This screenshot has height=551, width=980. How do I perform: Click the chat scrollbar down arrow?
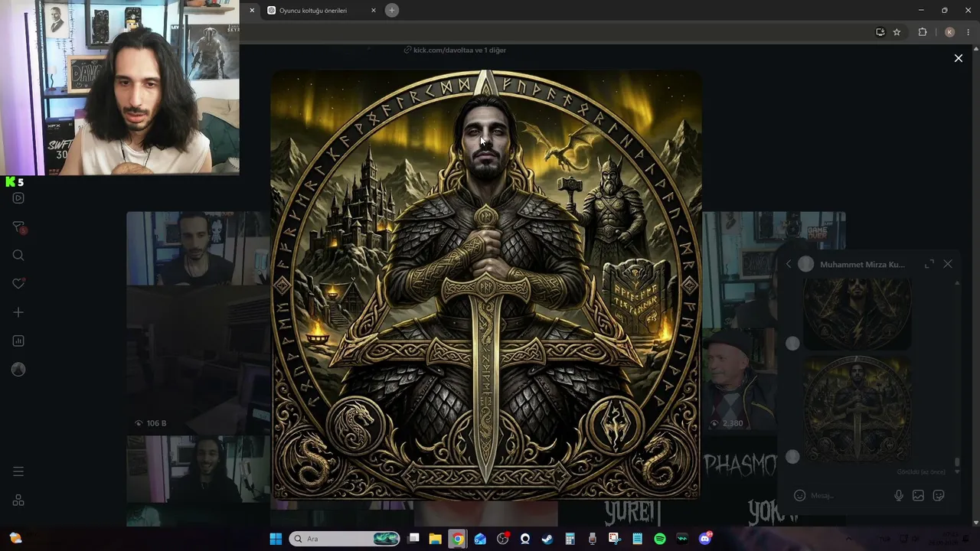point(957,474)
